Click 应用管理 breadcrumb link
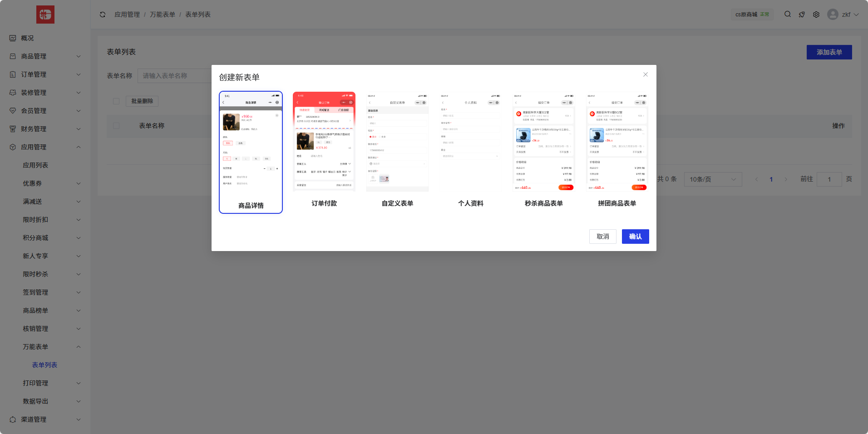Image resolution: width=868 pixels, height=434 pixels. point(127,15)
